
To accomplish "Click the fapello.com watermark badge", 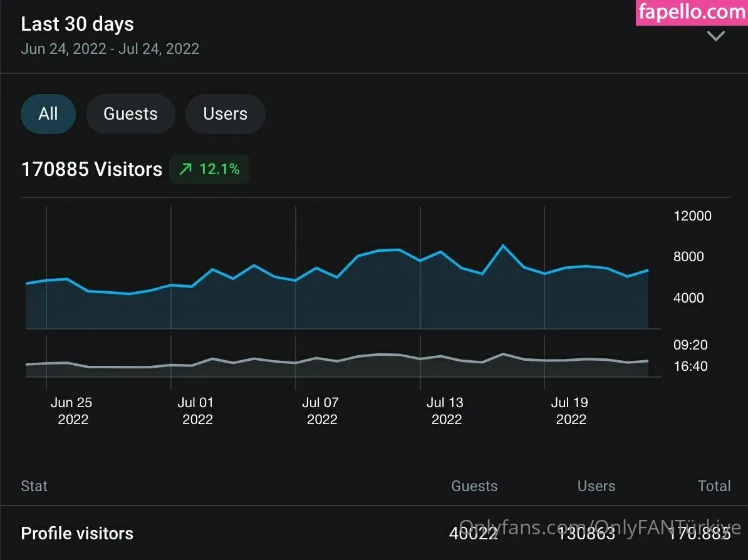I will coord(692,13).
